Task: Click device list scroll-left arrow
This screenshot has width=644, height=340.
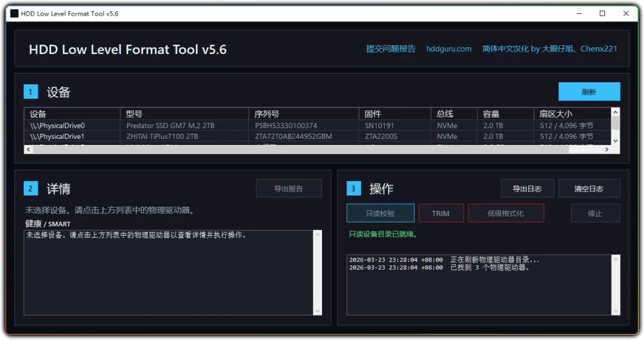Action: coord(28,150)
